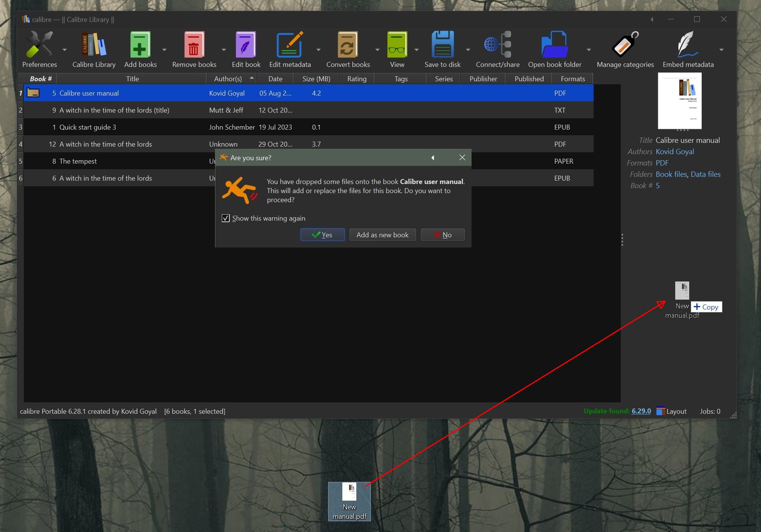Sort by the Formats column header

click(x=572, y=79)
